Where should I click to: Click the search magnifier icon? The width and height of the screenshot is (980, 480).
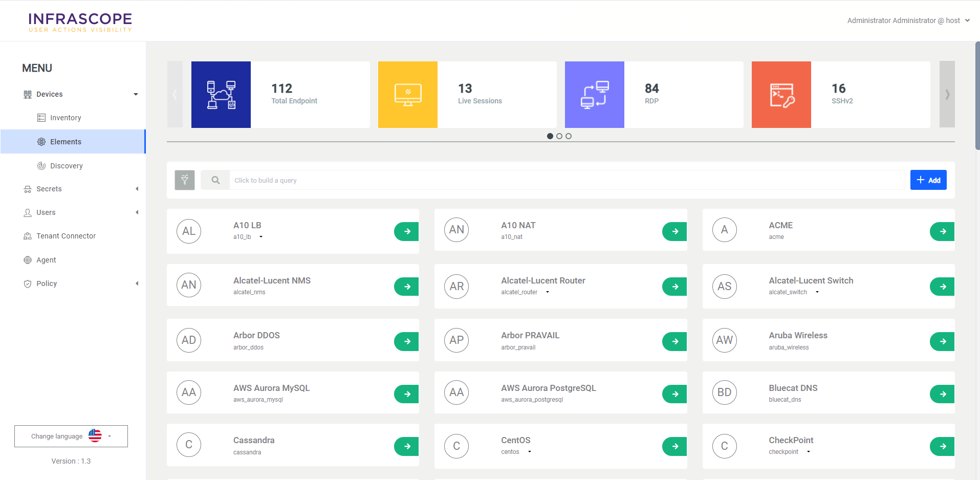click(x=215, y=180)
